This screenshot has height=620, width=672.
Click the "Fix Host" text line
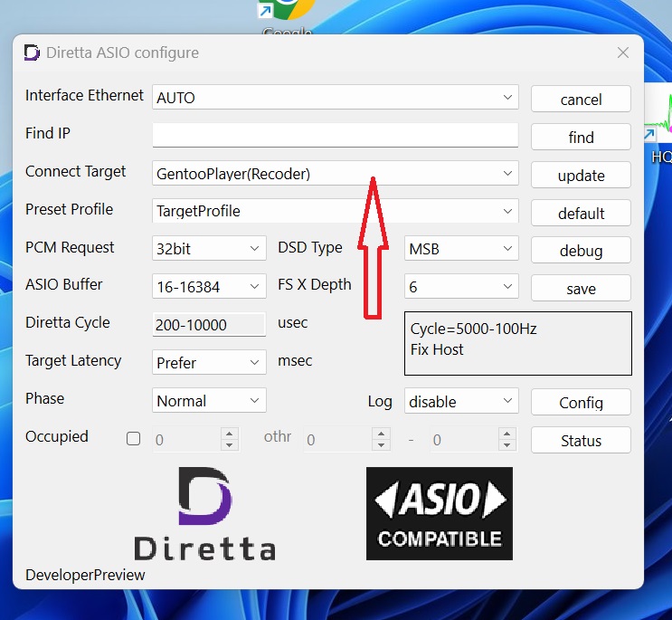click(437, 349)
